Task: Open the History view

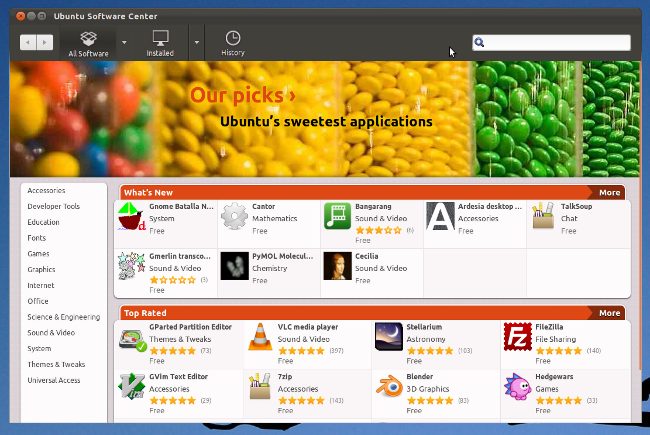Action: [232, 42]
